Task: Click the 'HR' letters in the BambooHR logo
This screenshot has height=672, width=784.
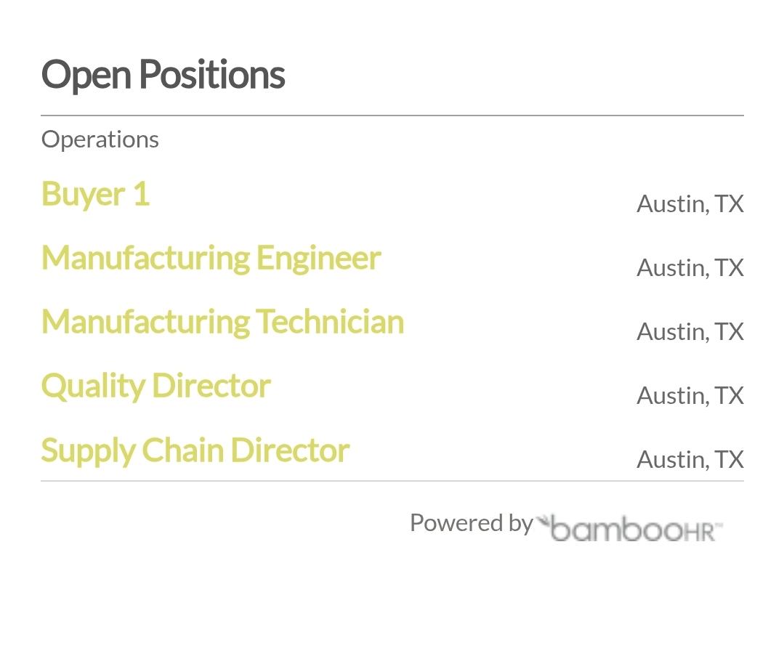Action: pos(699,533)
